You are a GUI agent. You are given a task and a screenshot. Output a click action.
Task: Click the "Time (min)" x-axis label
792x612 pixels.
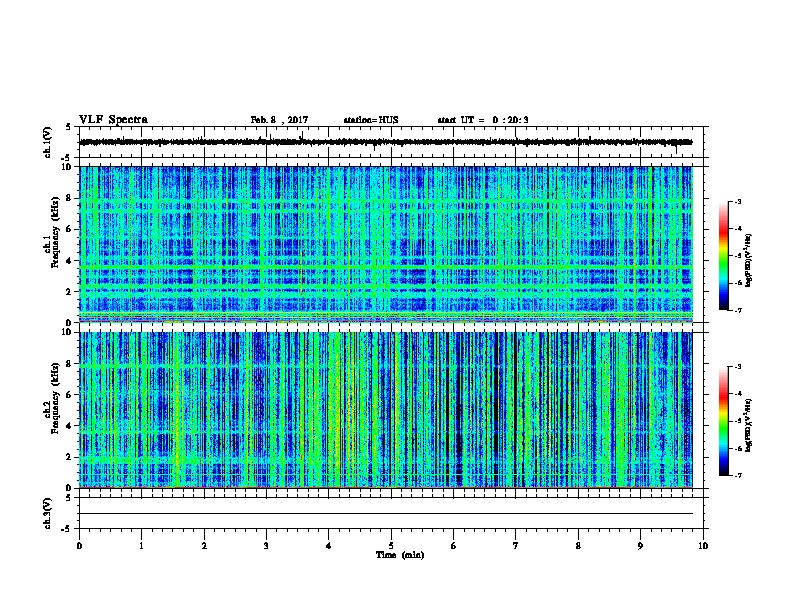coord(400,555)
